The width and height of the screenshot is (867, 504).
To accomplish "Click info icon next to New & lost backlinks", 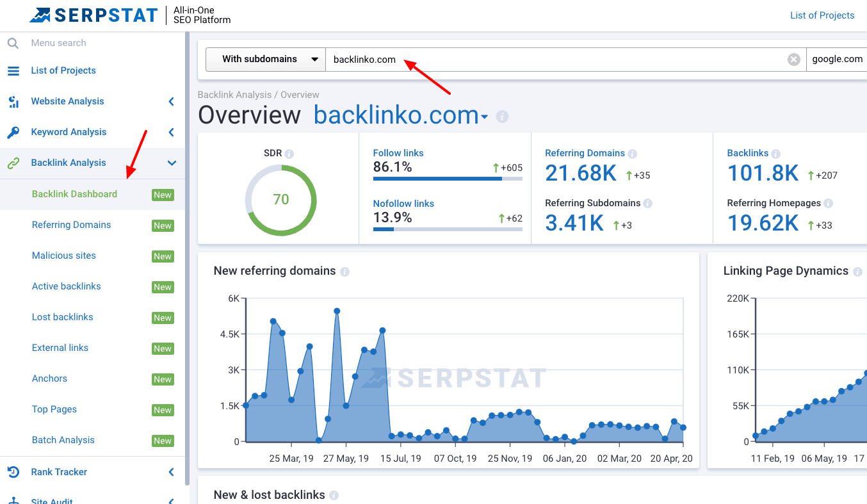I will [334, 495].
